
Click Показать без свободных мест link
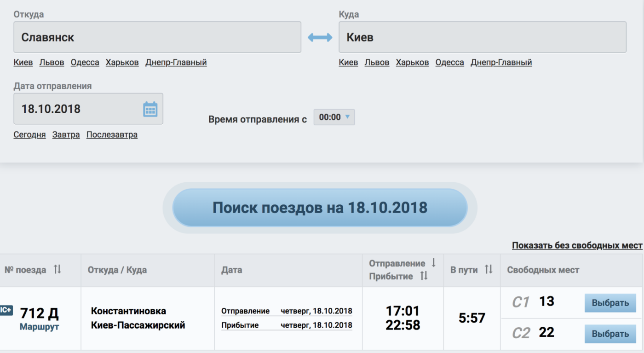[577, 246]
